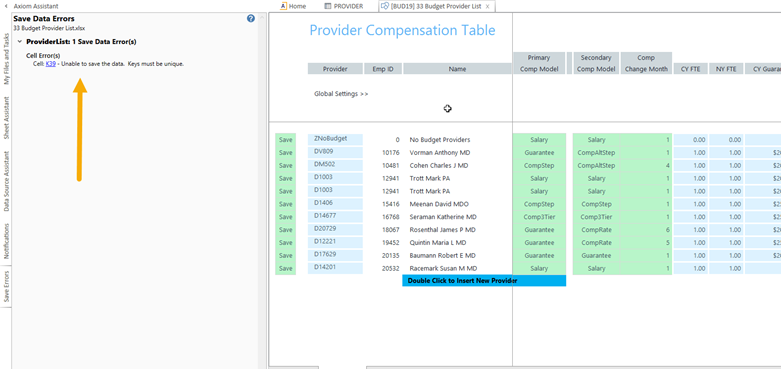This screenshot has height=369, width=781.
Task: Open Notifications side tab
Action: click(6, 241)
